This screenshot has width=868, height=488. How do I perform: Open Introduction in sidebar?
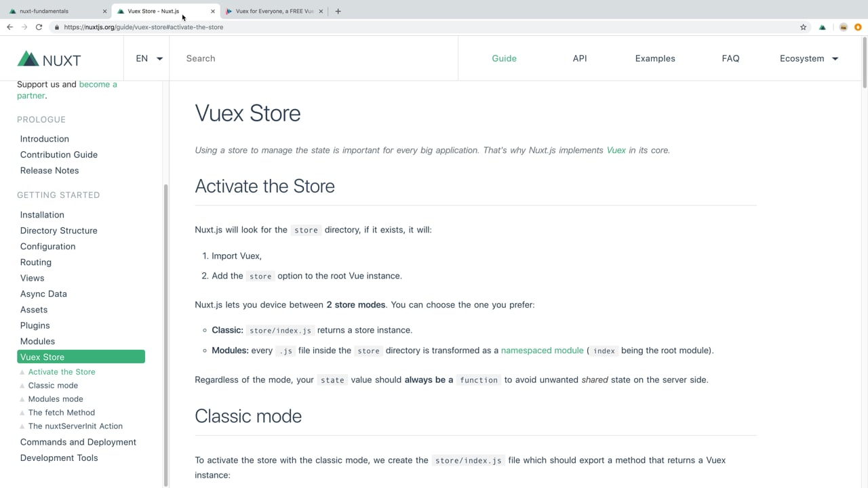coord(45,139)
